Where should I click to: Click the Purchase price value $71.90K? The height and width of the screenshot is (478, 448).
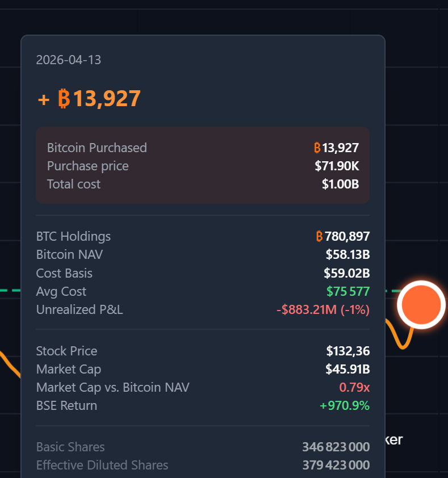(337, 166)
